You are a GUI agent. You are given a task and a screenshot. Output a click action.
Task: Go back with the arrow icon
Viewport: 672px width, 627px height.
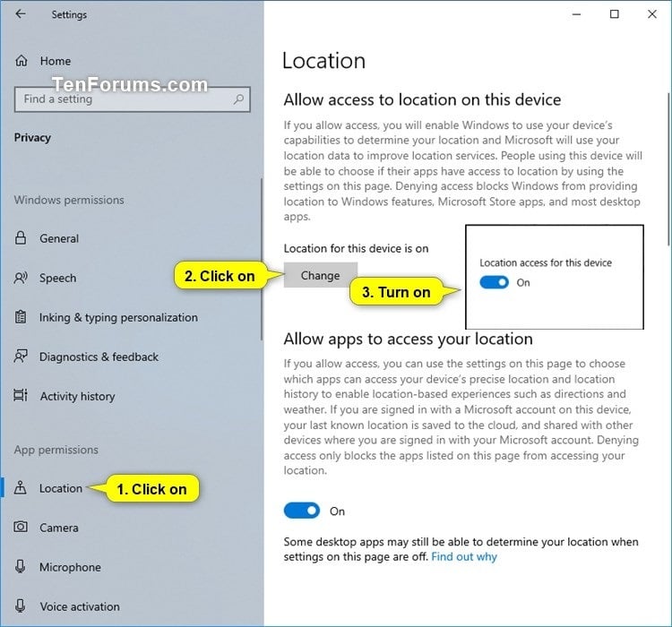click(x=21, y=14)
